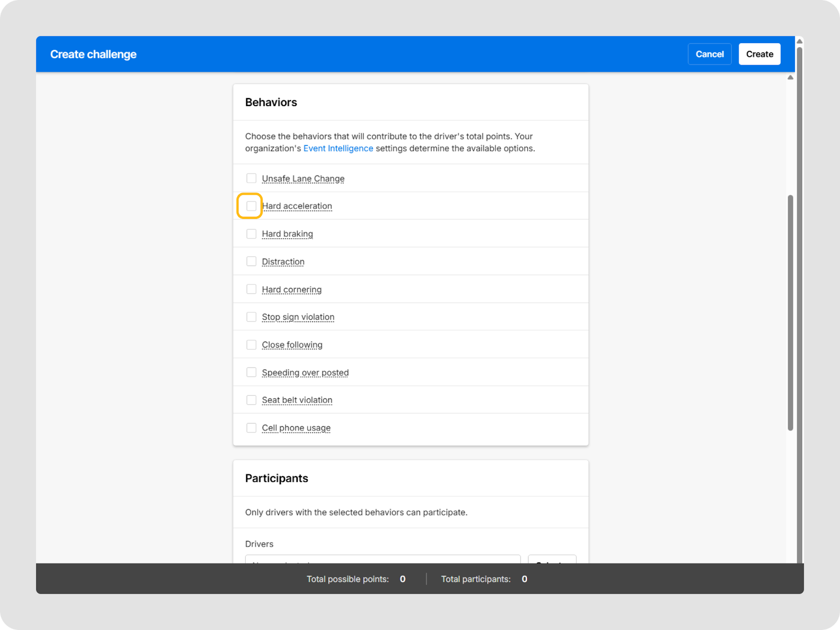Click the vertical scrollbar thumb
Screen dimensions: 840x630
pyautogui.click(x=790, y=312)
